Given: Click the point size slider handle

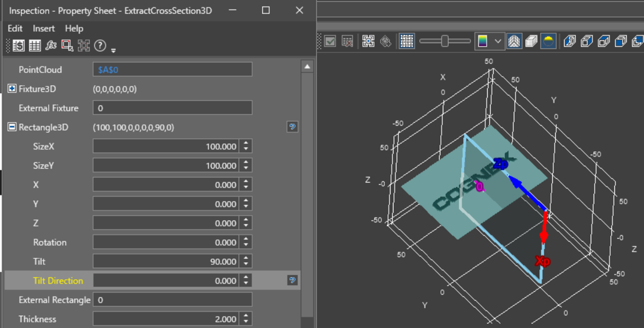Looking at the screenshot, I should pyautogui.click(x=445, y=41).
